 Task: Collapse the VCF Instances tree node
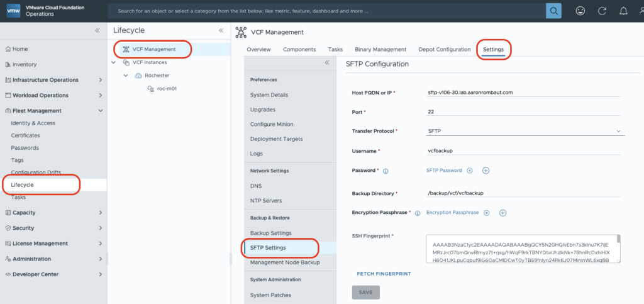113,62
